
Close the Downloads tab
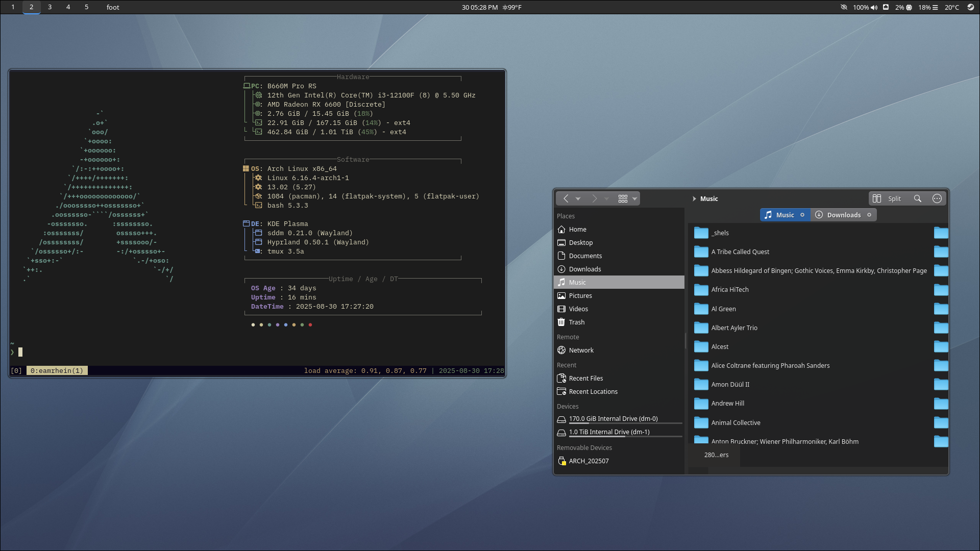click(x=869, y=215)
